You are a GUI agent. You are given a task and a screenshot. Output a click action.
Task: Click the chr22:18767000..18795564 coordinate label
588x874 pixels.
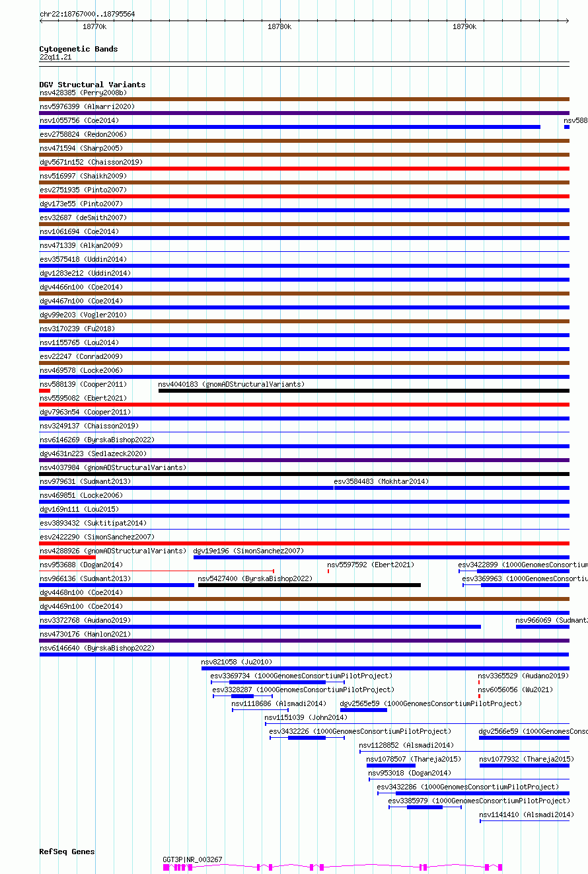coord(87,14)
